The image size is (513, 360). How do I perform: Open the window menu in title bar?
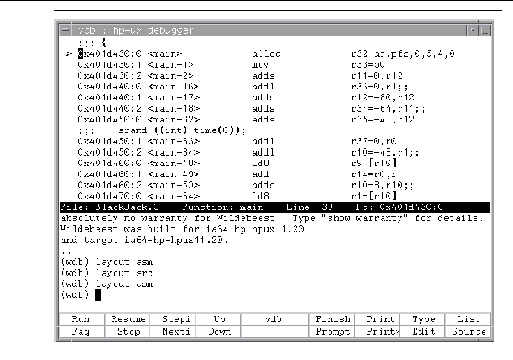click(x=66, y=30)
